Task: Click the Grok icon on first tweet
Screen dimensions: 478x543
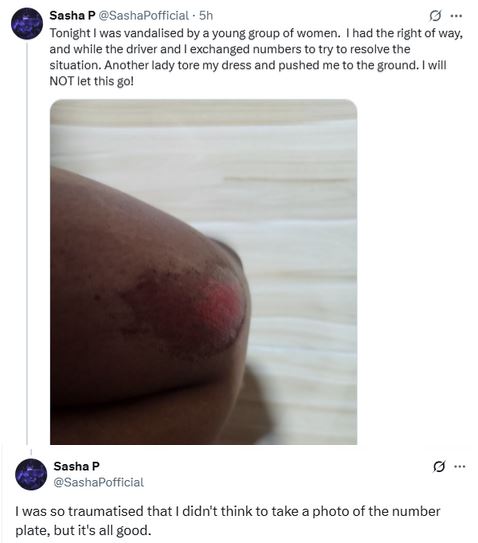Action: click(435, 16)
